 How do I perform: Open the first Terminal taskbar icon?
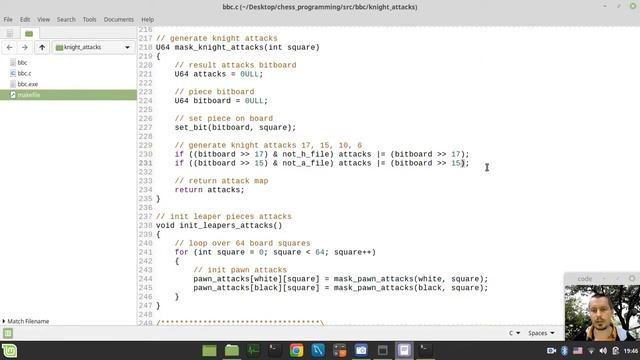[275, 351]
